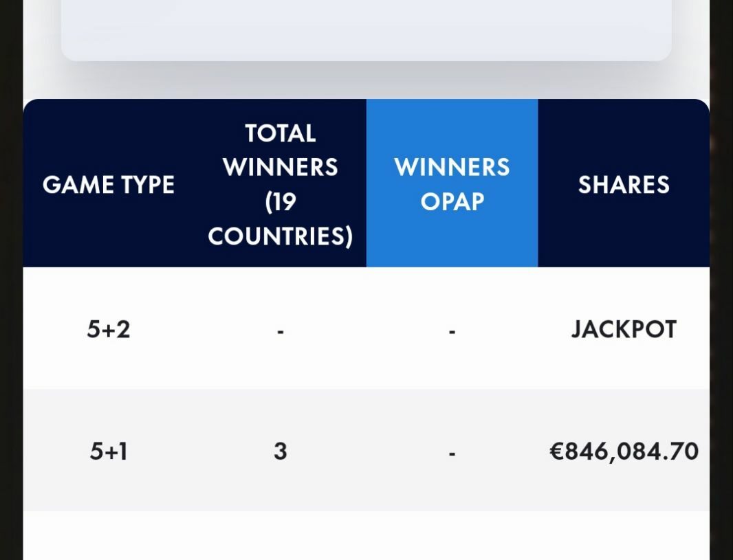Select the TOTAL WINNERS column header
This screenshot has height=560, width=733.
(x=281, y=183)
